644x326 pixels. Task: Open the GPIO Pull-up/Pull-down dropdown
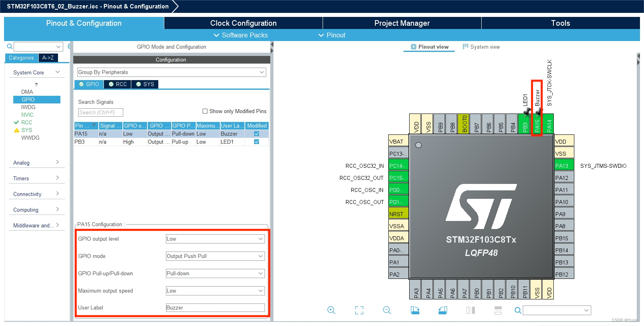[x=215, y=273]
